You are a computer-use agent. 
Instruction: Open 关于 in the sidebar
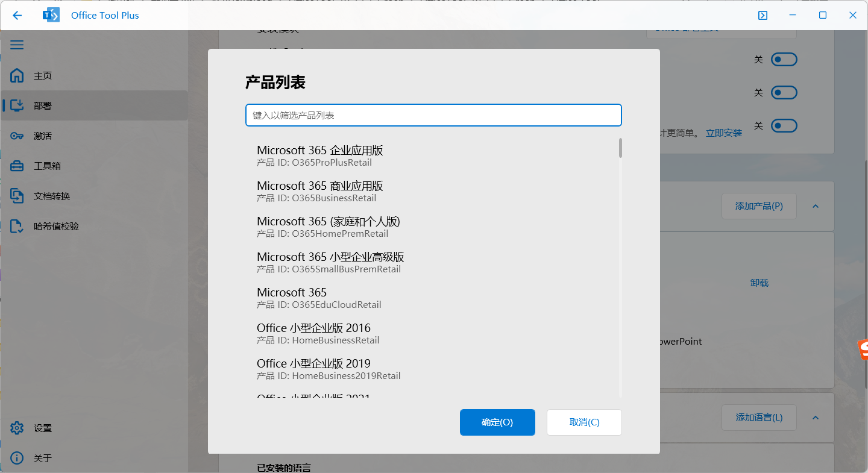click(x=95, y=458)
